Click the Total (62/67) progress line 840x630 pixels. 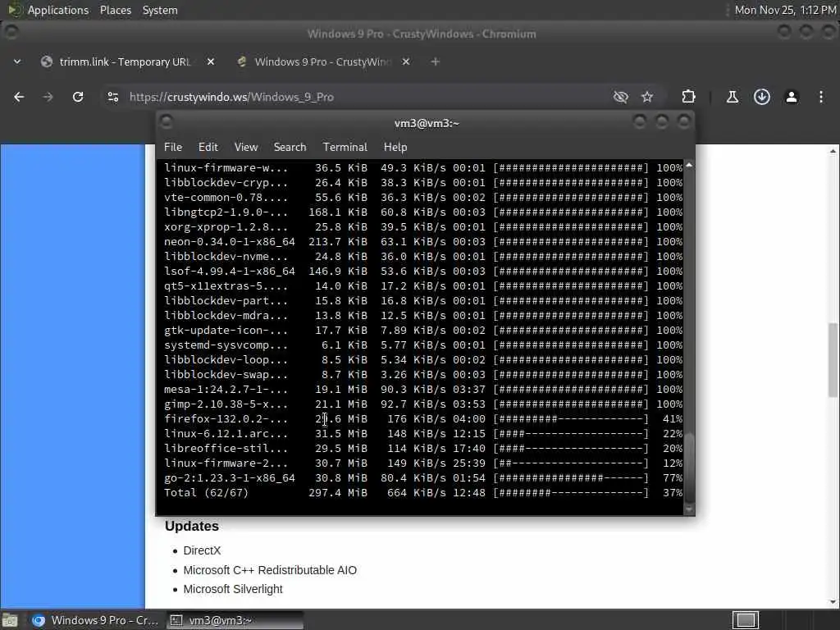(x=423, y=493)
